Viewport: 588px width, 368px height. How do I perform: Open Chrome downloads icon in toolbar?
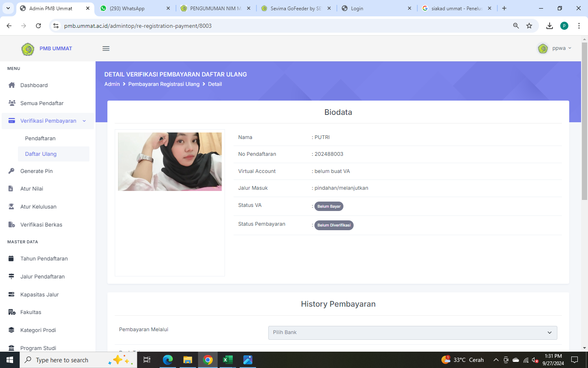550,26
